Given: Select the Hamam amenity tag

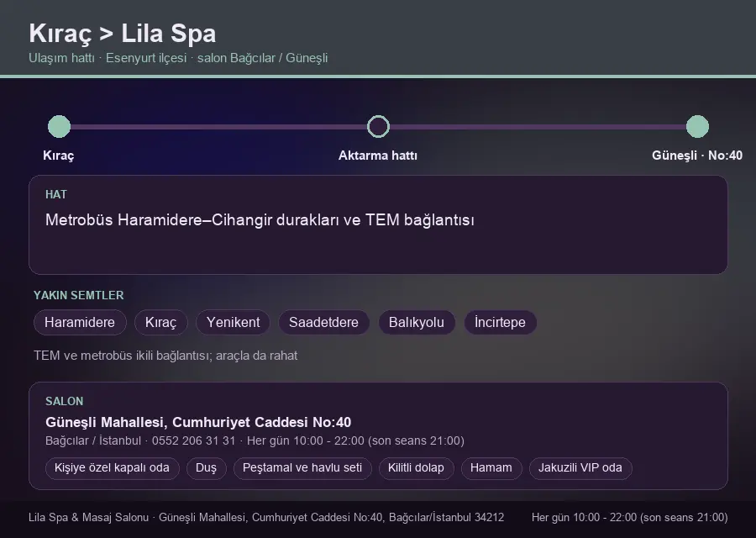Looking at the screenshot, I should [491, 468].
